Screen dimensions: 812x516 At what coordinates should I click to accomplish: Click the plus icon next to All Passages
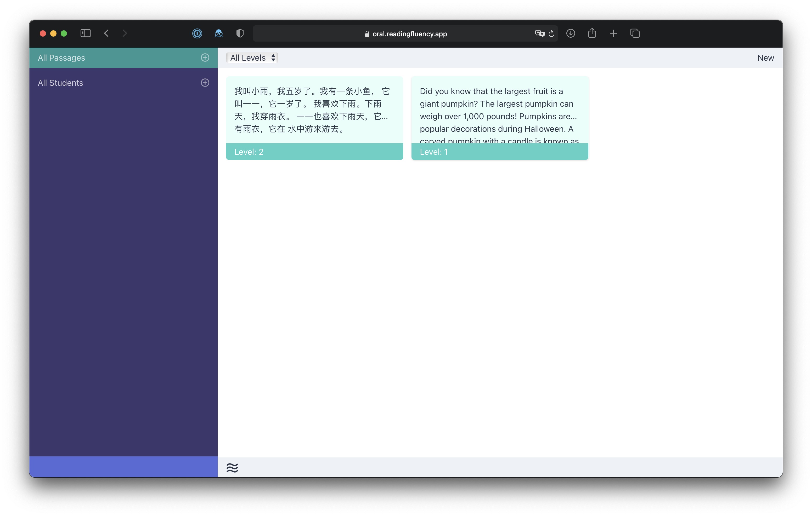coord(205,58)
